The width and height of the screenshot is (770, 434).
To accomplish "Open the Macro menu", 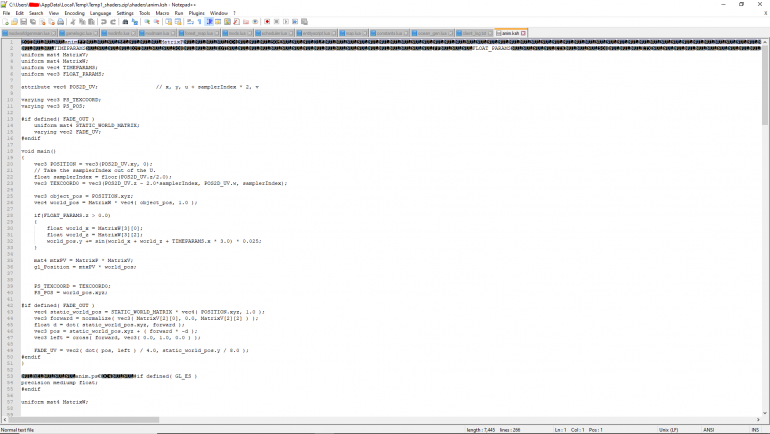I will pos(162,13).
